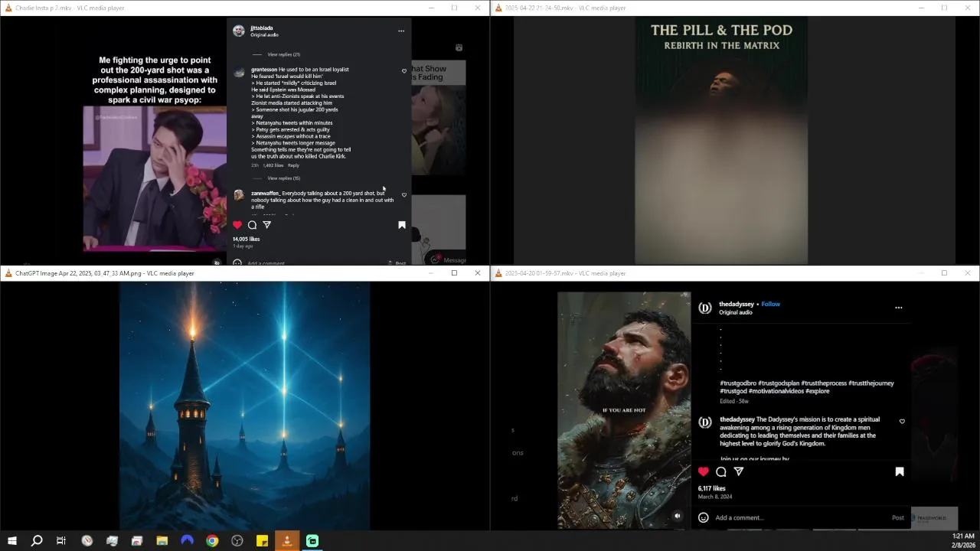Open Task View on the taskbar
Viewport: 980px width, 551px height.
61,541
